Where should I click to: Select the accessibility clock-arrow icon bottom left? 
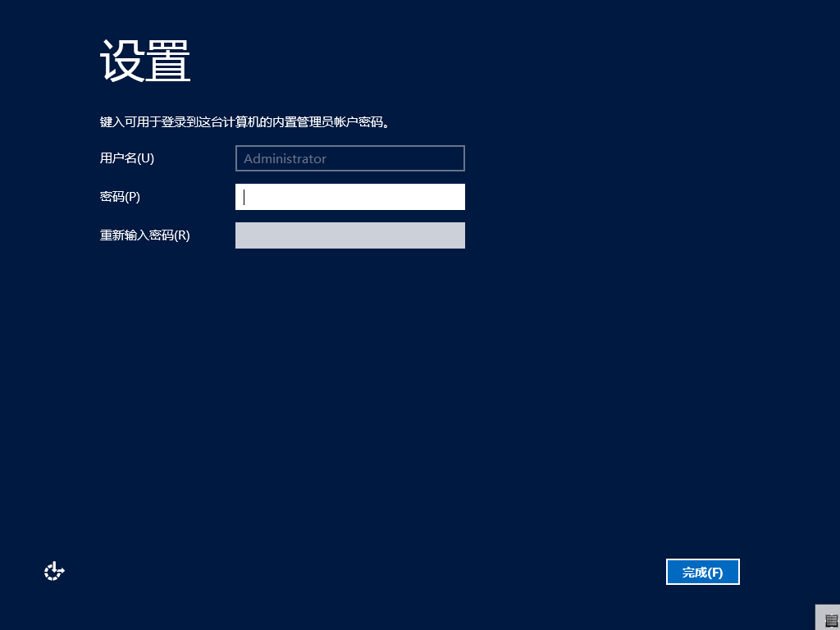tap(53, 570)
